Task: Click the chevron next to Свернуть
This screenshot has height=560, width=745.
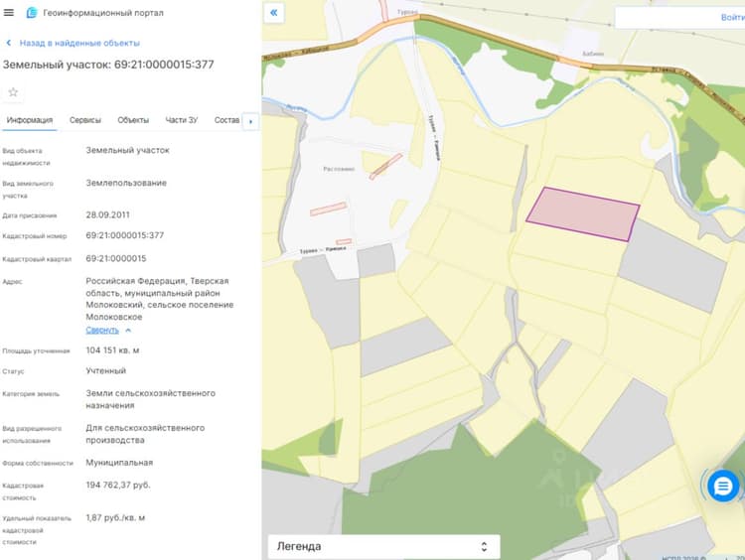Action: (x=128, y=330)
